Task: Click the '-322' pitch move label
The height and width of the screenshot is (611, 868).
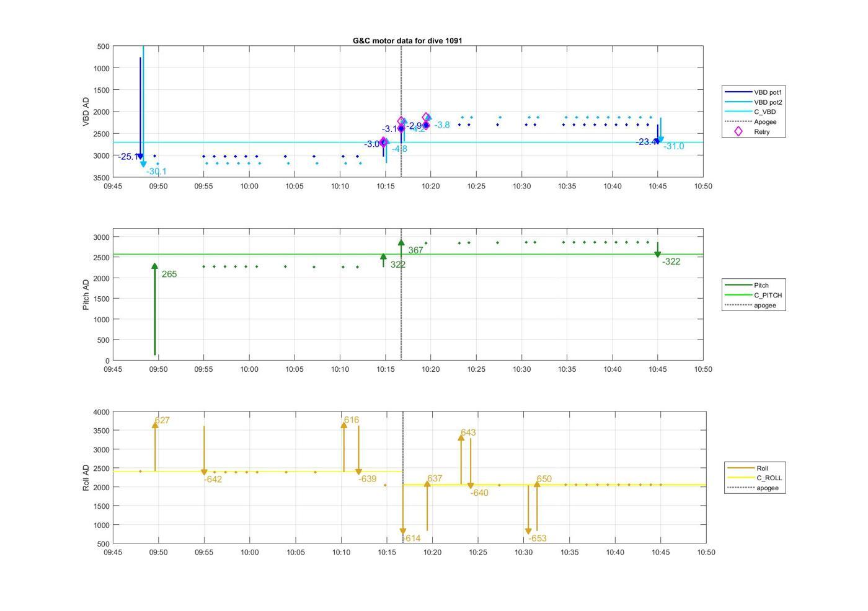Action: (x=671, y=262)
